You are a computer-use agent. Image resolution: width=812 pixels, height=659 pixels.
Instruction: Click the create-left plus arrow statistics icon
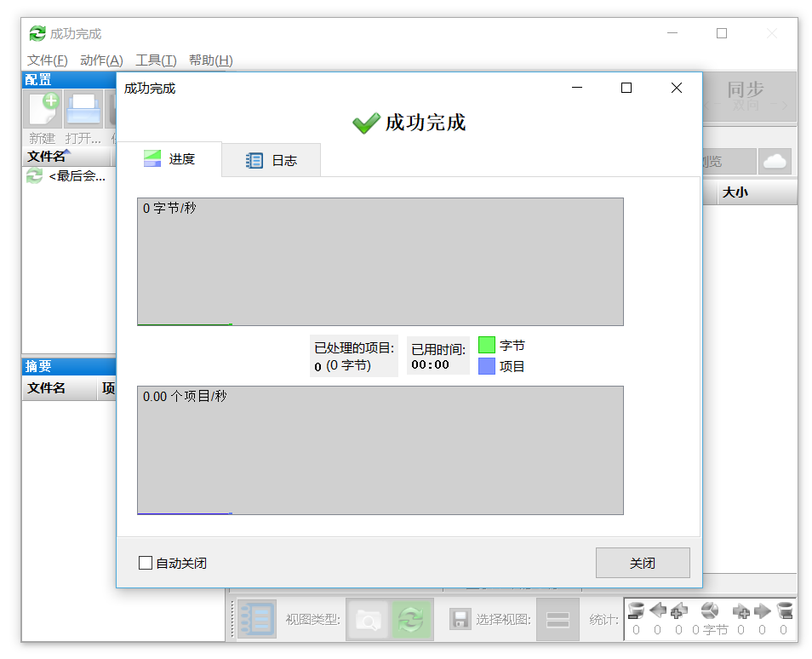click(x=679, y=611)
